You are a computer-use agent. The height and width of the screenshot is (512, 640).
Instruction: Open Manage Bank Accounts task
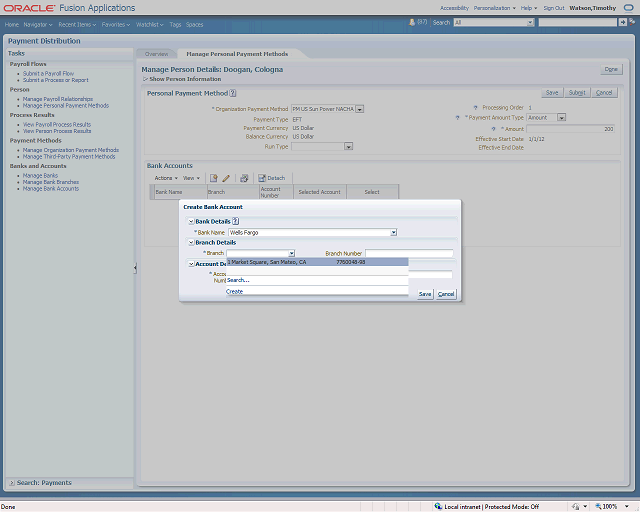51,189
